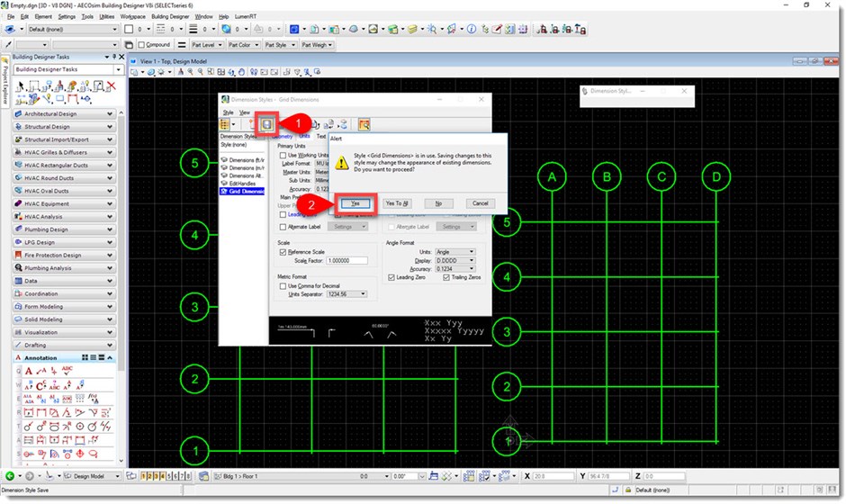Open the Part Style dropdown
Screen dimensions: 846x504
click(x=280, y=45)
